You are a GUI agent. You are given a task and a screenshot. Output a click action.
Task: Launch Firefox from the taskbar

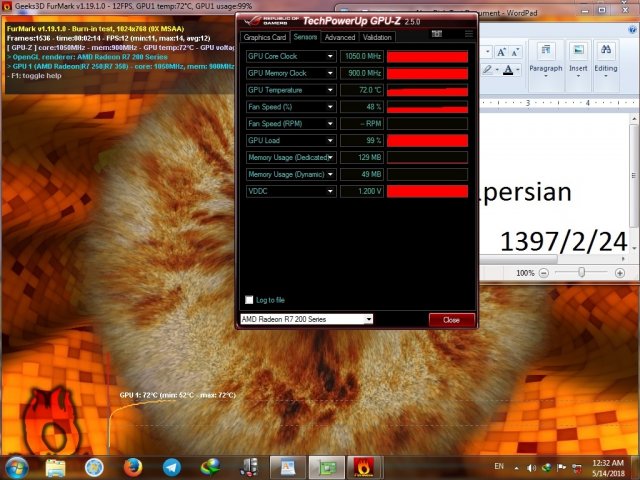click(133, 468)
